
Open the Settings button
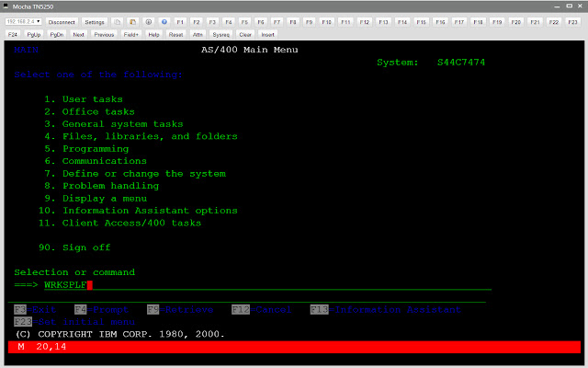click(95, 20)
